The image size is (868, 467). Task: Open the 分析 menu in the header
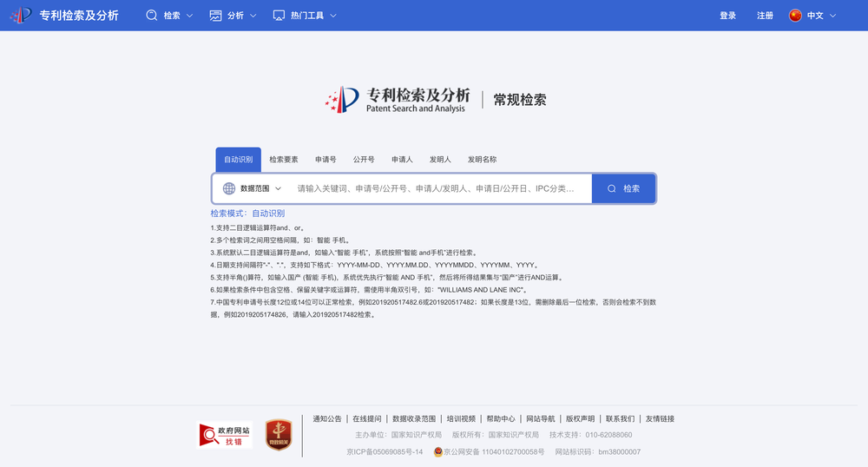[x=233, y=16]
